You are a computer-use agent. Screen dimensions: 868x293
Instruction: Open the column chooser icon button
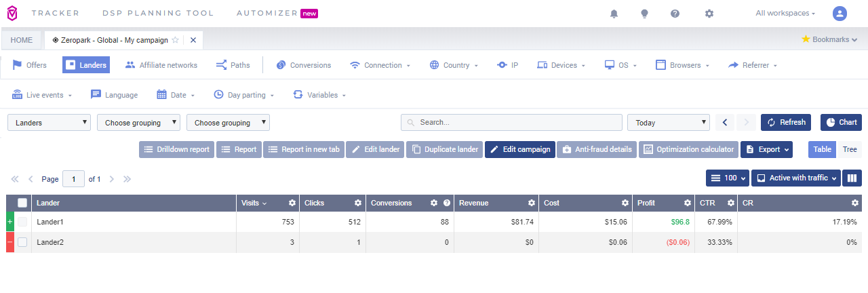(x=852, y=178)
